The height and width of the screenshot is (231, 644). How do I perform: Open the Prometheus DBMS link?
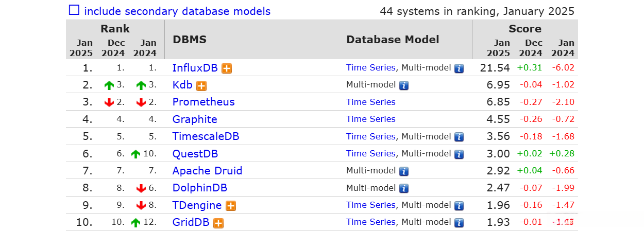204,102
